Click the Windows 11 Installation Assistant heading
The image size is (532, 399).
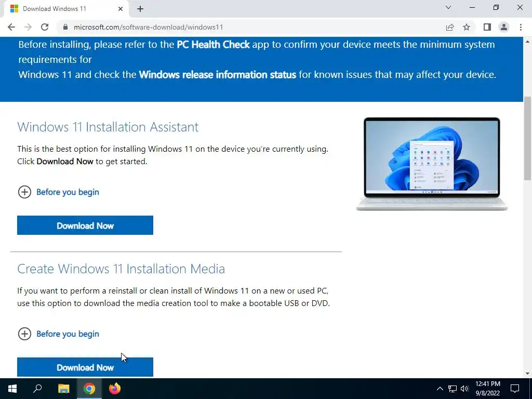[x=108, y=127]
